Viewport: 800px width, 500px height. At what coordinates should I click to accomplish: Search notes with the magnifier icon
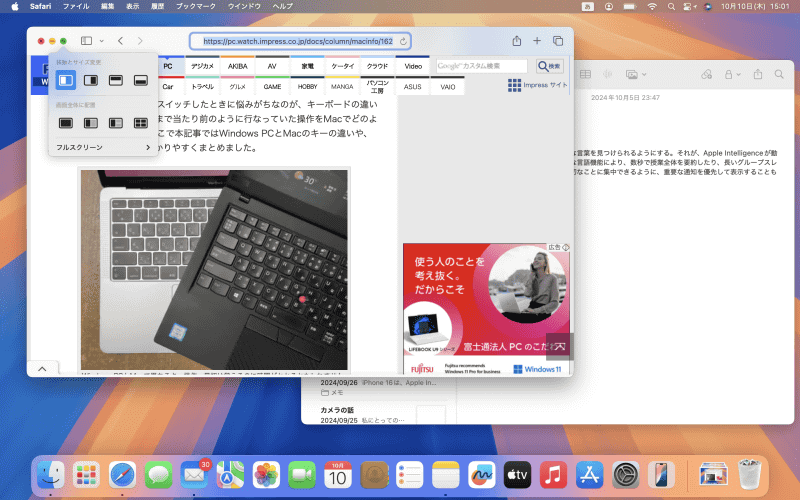click(x=779, y=74)
